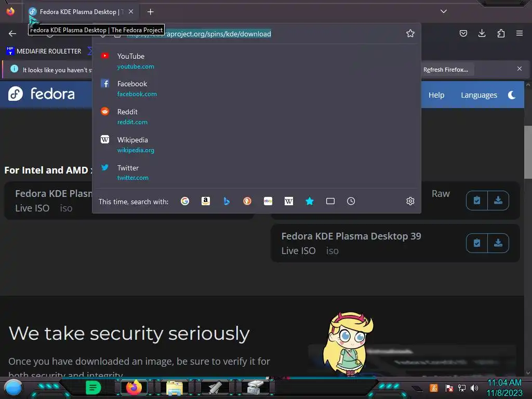
Task: List all tabs chevron
Action: (x=444, y=11)
